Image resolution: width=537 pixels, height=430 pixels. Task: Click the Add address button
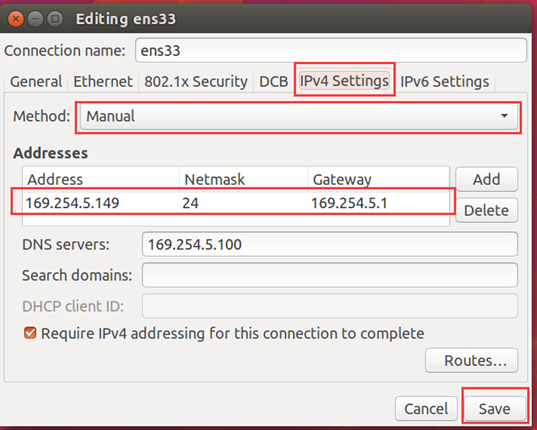(487, 179)
